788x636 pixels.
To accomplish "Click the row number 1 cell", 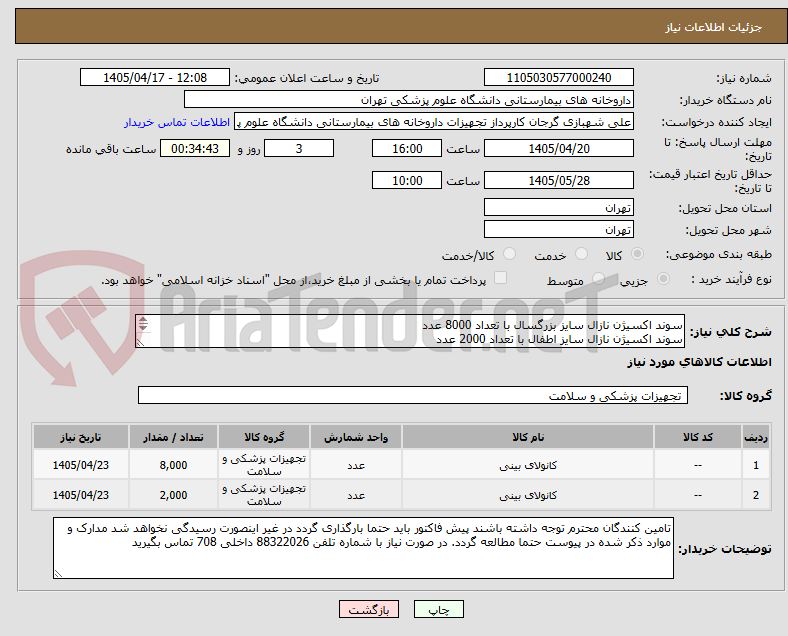I will pyautogui.click(x=755, y=465).
